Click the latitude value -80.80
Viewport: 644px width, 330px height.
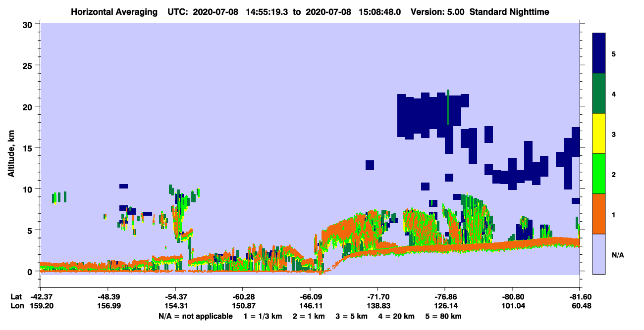(512, 297)
